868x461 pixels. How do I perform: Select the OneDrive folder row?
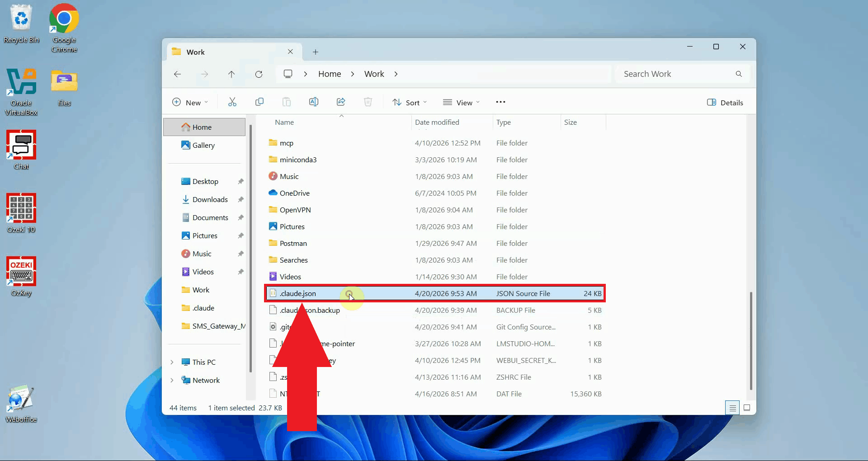click(x=435, y=193)
